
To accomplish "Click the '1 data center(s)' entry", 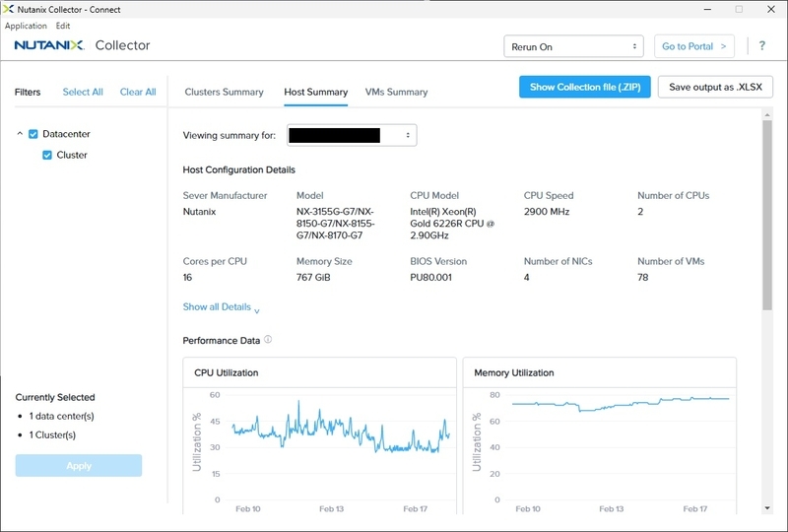I will pyautogui.click(x=61, y=417).
